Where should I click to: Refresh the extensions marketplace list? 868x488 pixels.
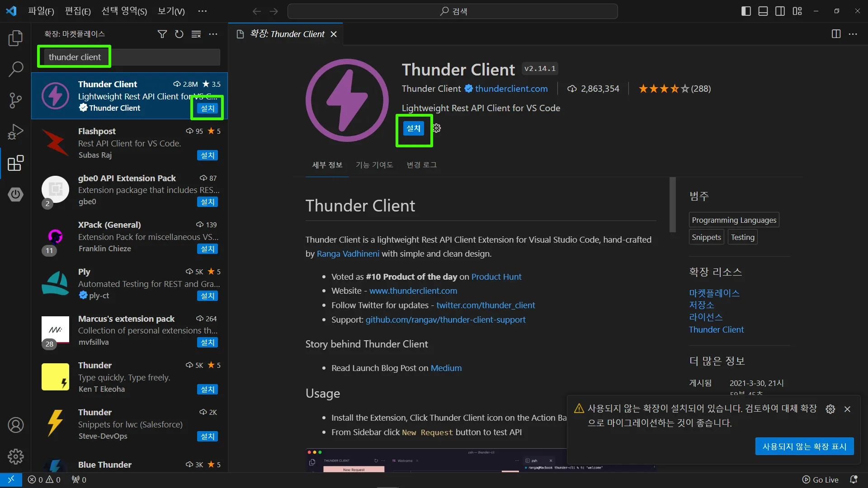pos(179,34)
